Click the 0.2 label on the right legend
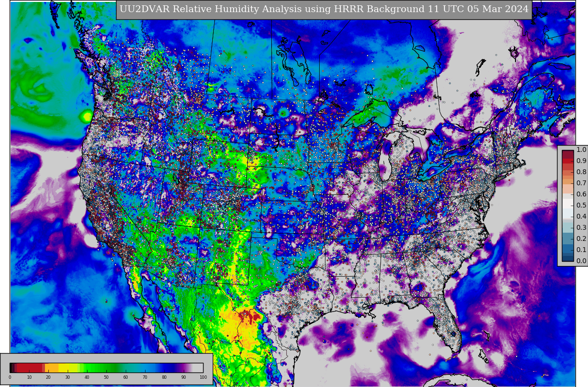This screenshot has width=588, height=387. point(581,239)
